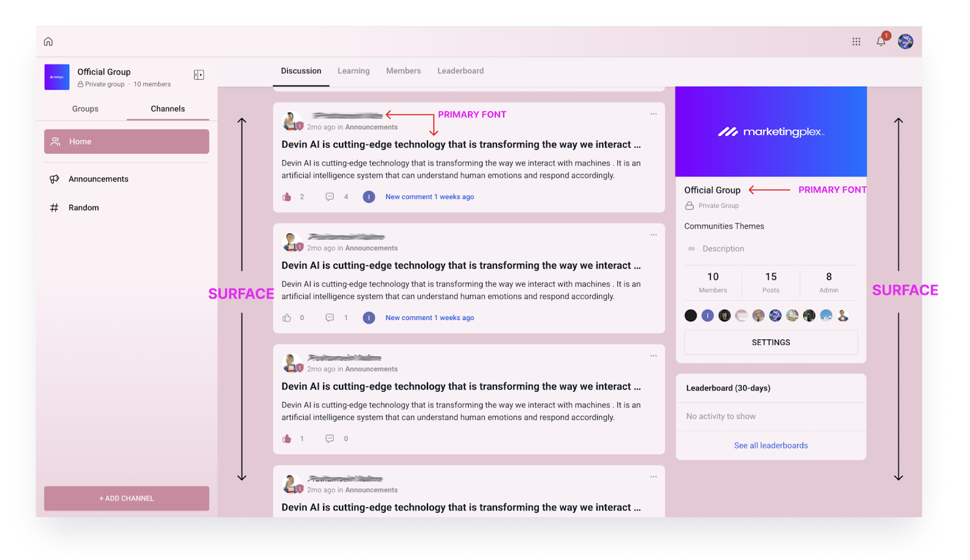Viewport: 970px width, 560px height.
Task: Open the user profile avatar in top bar
Action: click(906, 41)
